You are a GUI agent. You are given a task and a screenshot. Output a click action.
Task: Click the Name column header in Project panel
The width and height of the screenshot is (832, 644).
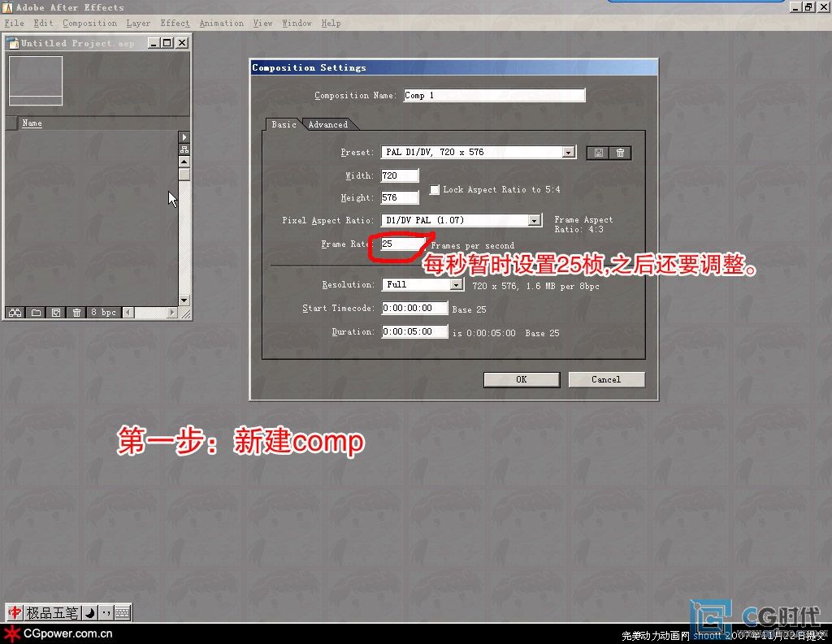click(x=32, y=123)
